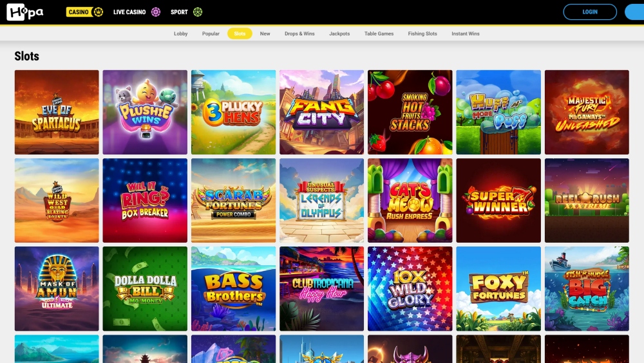This screenshot has height=363, width=644.
Task: Choose Smoking Hot Fruits Stacks game
Action: (410, 112)
